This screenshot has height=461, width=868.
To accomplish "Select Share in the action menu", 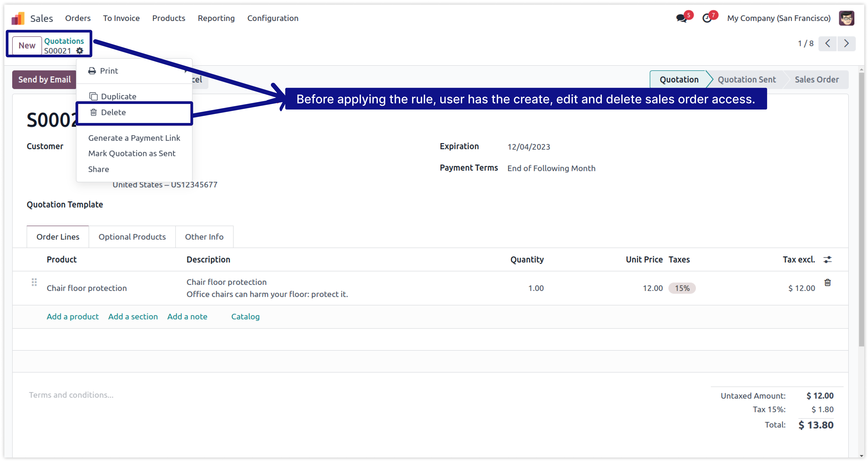I will click(x=134, y=169).
